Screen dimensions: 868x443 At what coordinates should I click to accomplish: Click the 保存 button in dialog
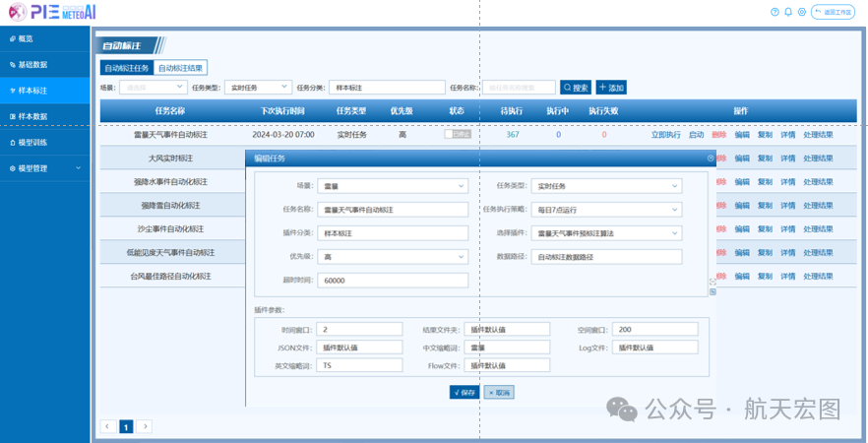464,392
